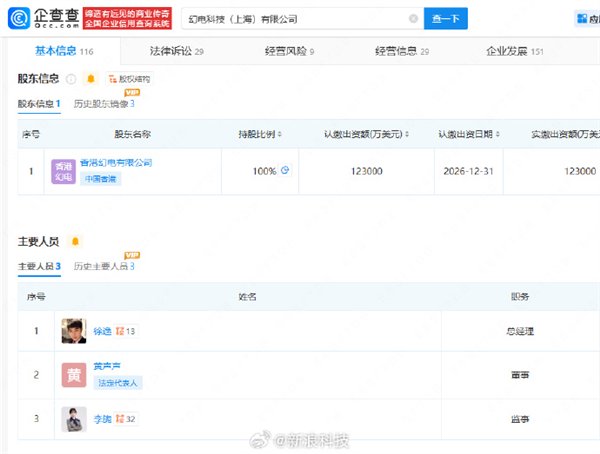Open the 香港幻电有限公司 shareholder link

click(x=116, y=163)
